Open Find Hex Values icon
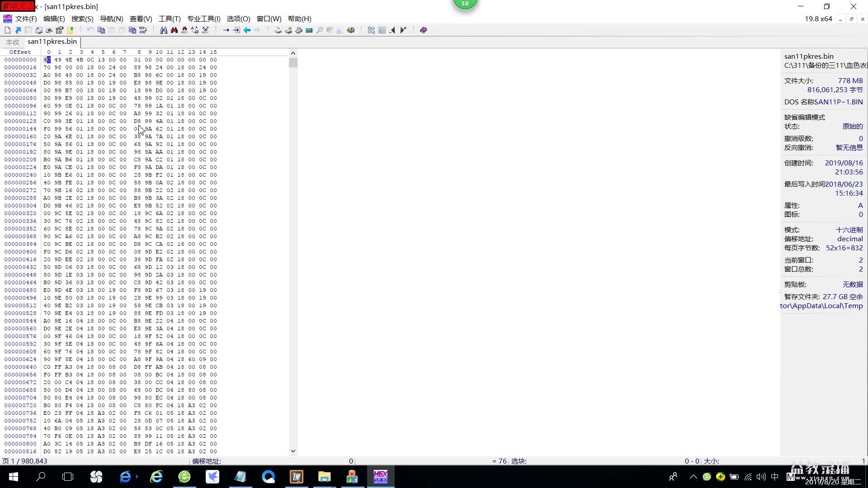The width and height of the screenshot is (868, 488). tap(184, 30)
